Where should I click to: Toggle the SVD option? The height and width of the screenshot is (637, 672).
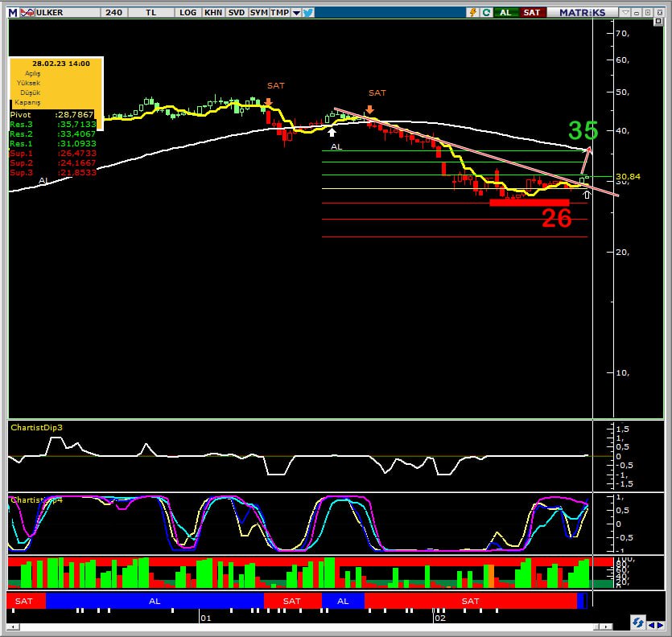(236, 12)
